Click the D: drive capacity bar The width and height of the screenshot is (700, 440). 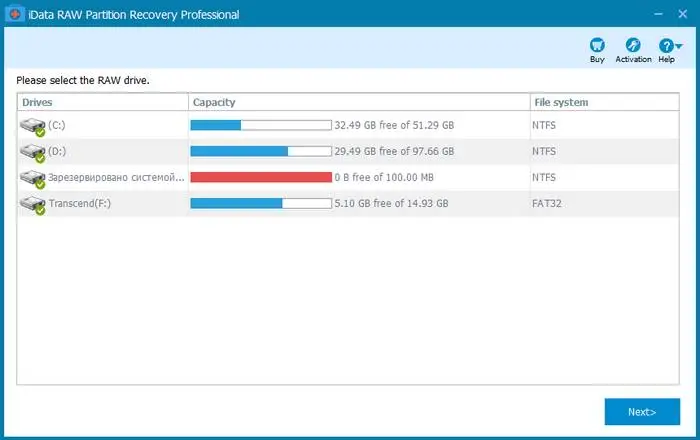(261, 151)
